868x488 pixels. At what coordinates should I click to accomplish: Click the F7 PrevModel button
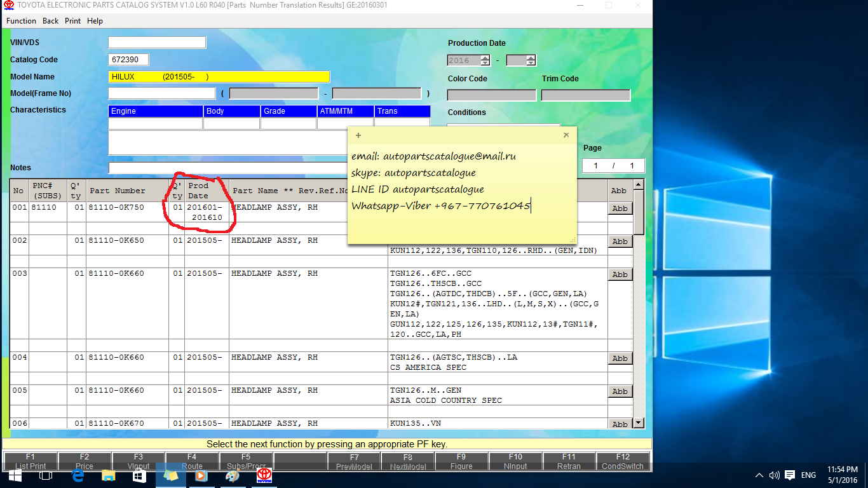point(354,461)
